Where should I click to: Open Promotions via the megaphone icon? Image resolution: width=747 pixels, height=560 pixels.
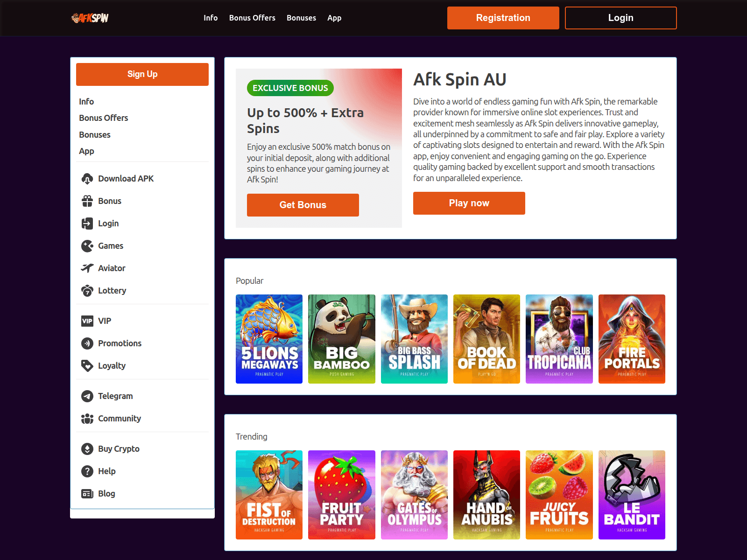[x=87, y=343]
